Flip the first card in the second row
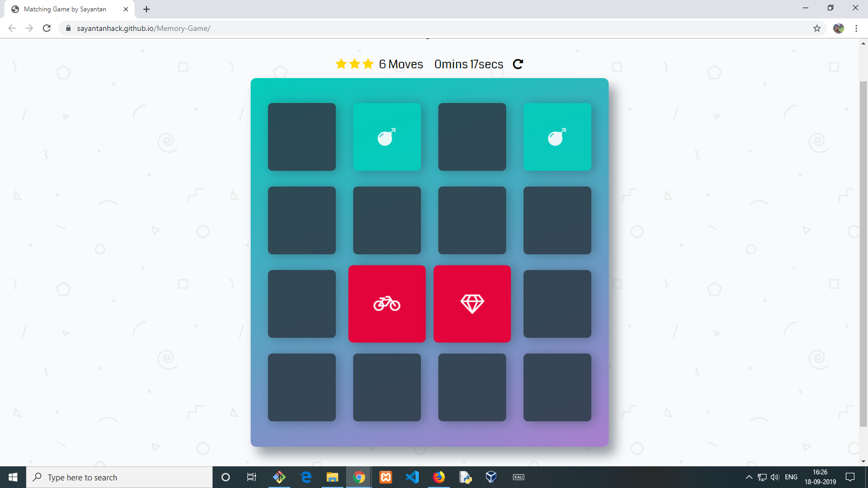The height and width of the screenshot is (488, 868). pyautogui.click(x=302, y=220)
